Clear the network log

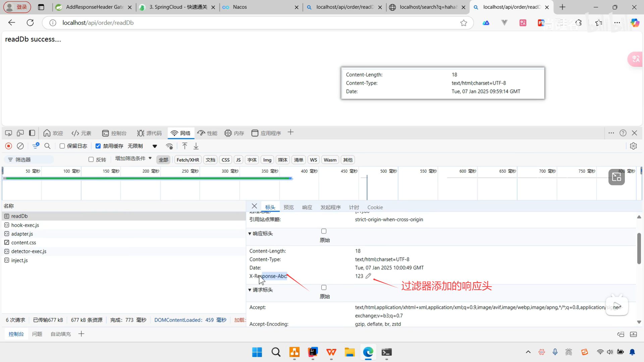(x=20, y=146)
